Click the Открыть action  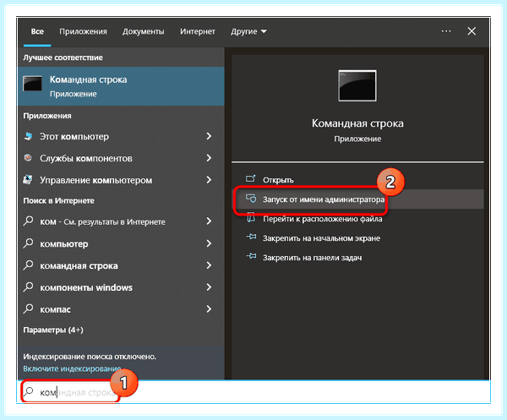point(357,180)
